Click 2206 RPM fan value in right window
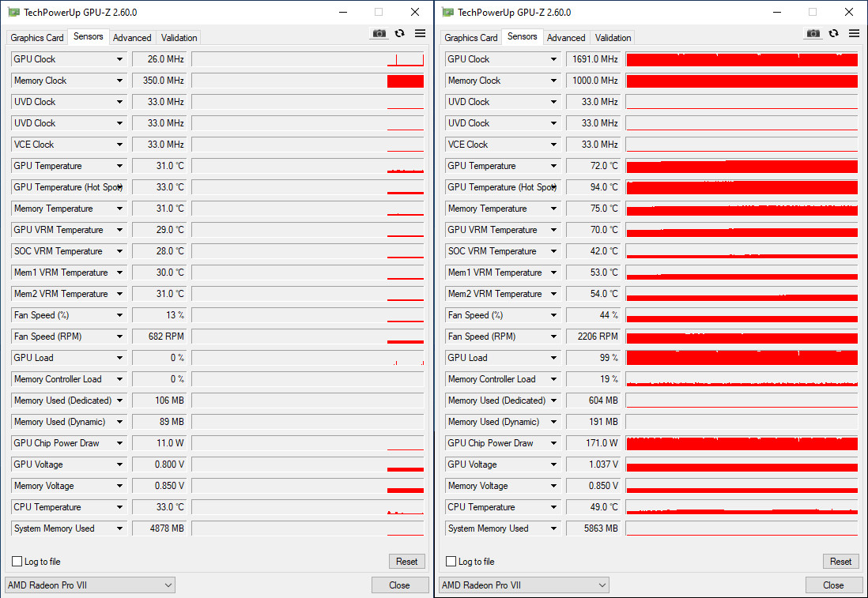868x598 pixels. (592, 337)
